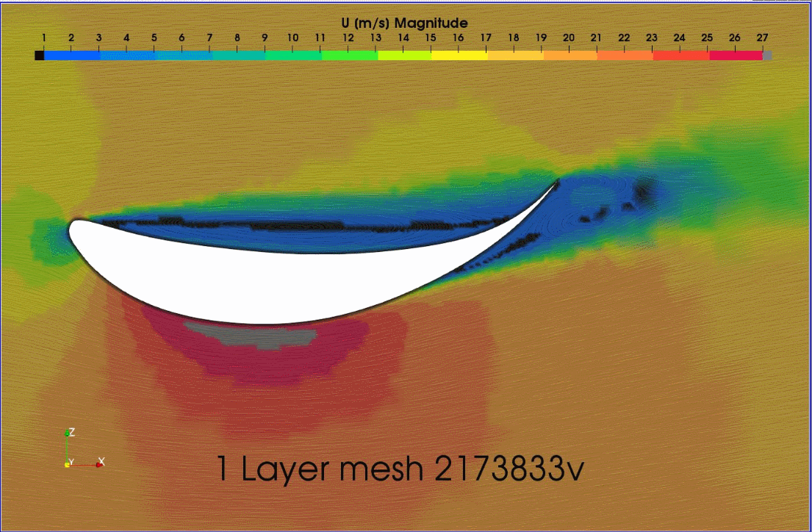
Task: Click the X axis label of orientation widget
Action: click(101, 461)
